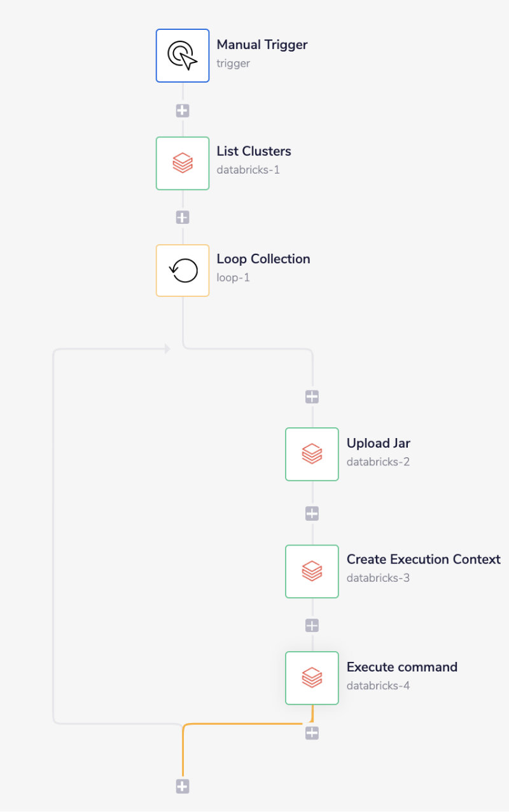Click plus between Upload Jar and Create Execution Context
Screen dimensions: 509x812
tap(312, 513)
